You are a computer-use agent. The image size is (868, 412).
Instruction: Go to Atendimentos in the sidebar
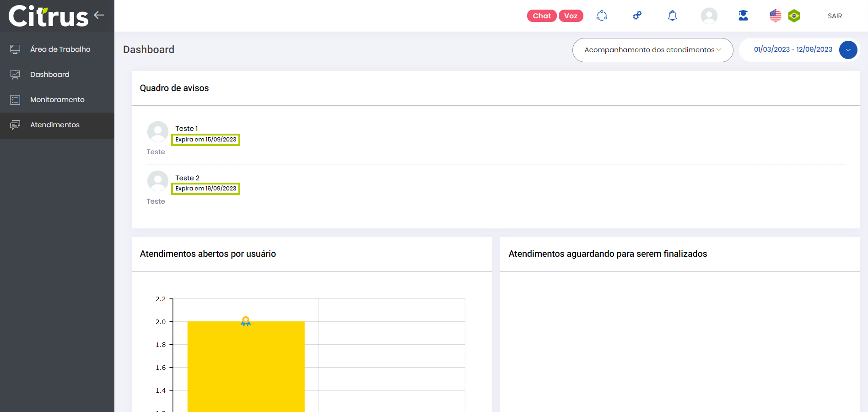click(x=55, y=125)
